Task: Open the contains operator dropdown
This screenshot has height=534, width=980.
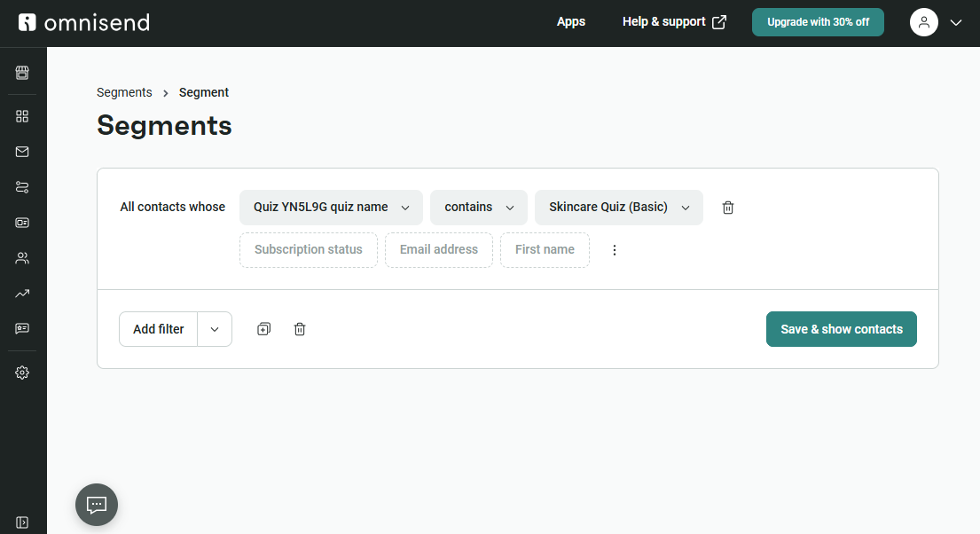Action: click(x=479, y=208)
